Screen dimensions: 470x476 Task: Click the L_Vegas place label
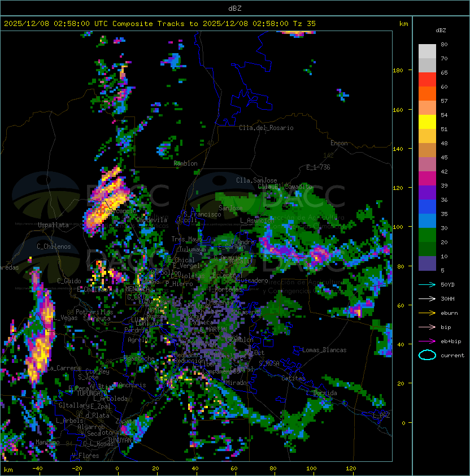click(x=66, y=318)
